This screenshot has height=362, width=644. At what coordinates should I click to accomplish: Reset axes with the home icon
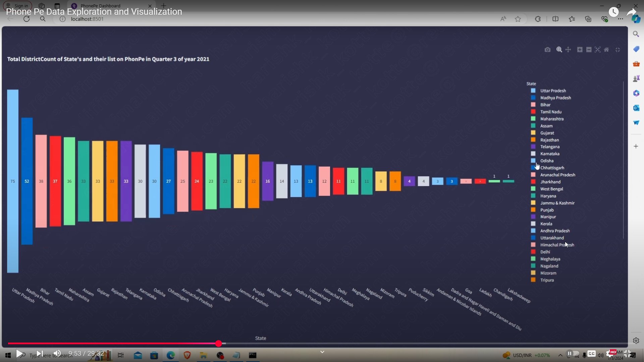(x=606, y=50)
